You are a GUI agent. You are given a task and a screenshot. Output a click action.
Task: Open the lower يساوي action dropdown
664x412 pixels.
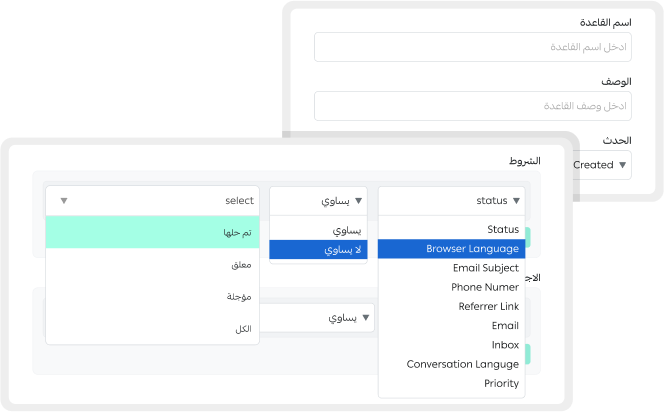point(366,318)
